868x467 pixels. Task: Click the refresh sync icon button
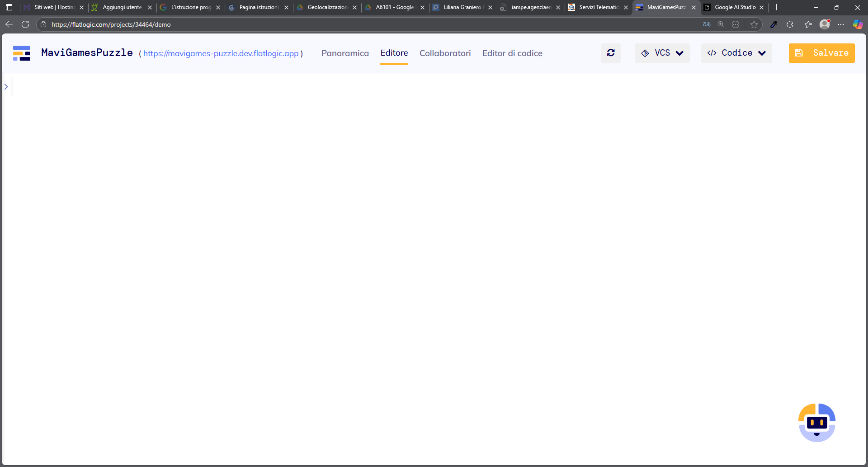point(611,53)
